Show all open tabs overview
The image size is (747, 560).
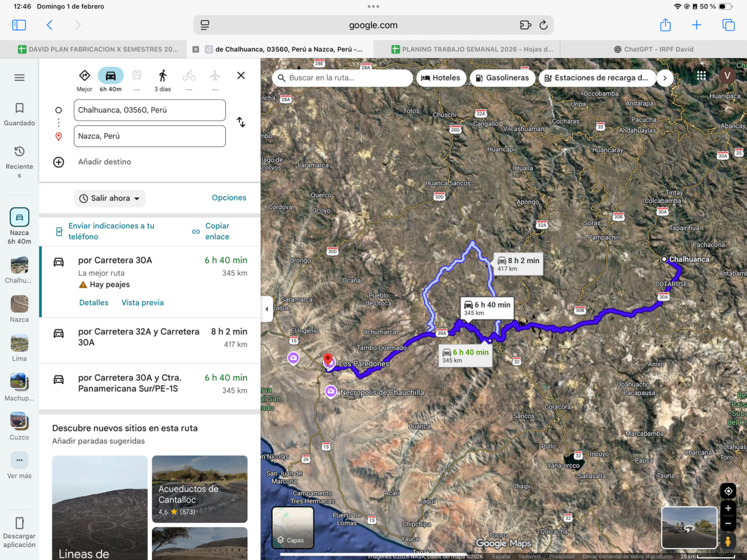tap(728, 25)
